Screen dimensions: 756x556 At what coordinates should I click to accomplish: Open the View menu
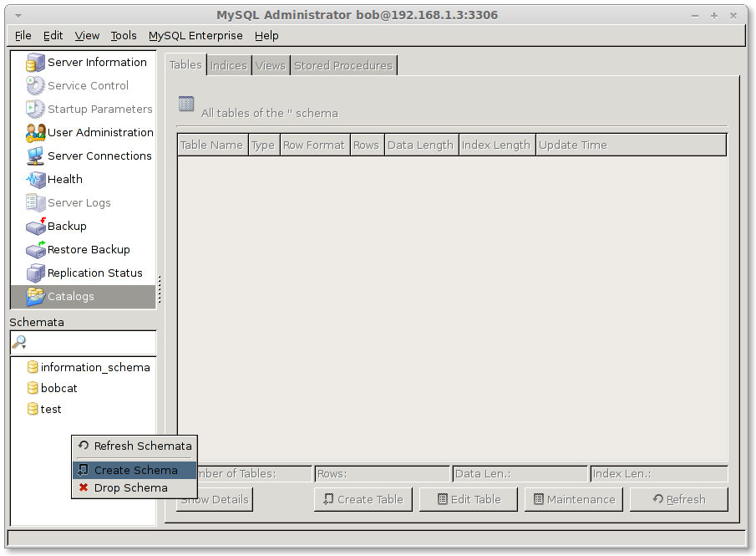tap(87, 36)
